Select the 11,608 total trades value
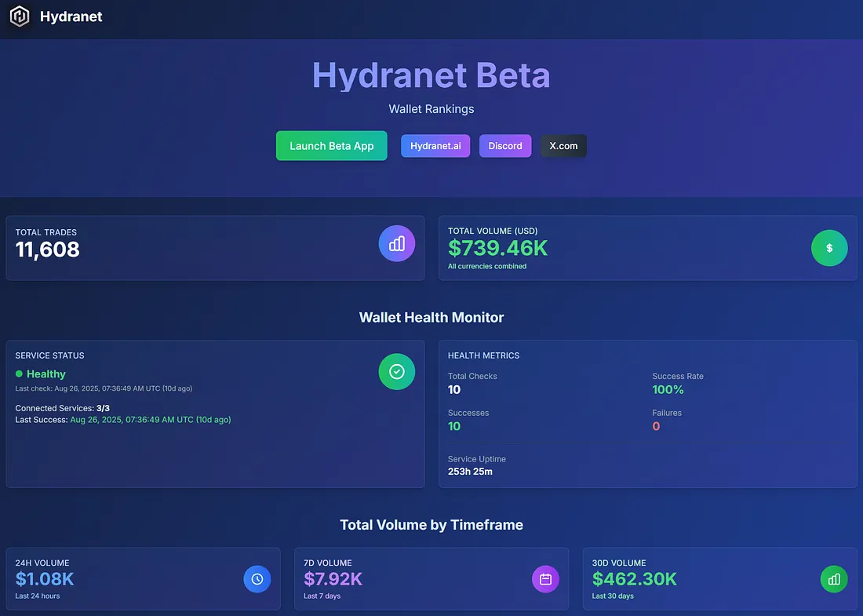This screenshot has width=863, height=616. pyautogui.click(x=47, y=250)
